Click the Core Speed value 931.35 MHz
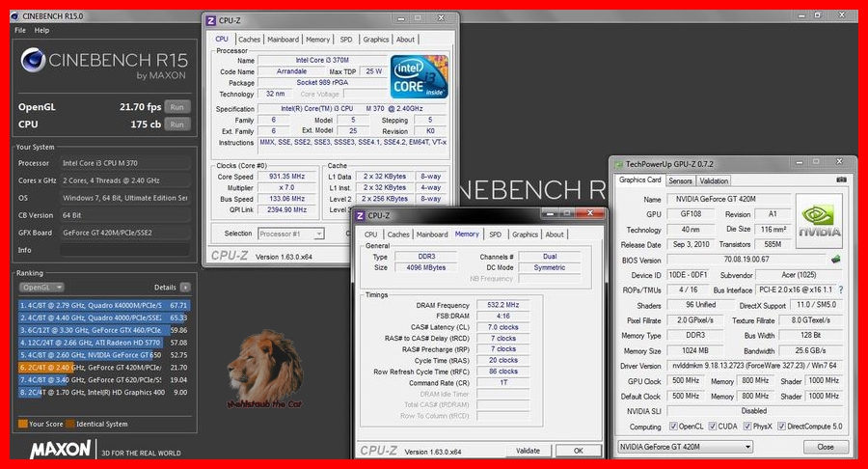The image size is (868, 469). click(286, 176)
